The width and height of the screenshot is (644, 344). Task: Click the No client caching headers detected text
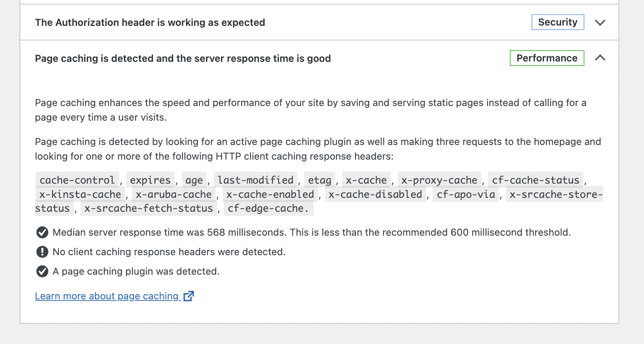click(x=169, y=252)
